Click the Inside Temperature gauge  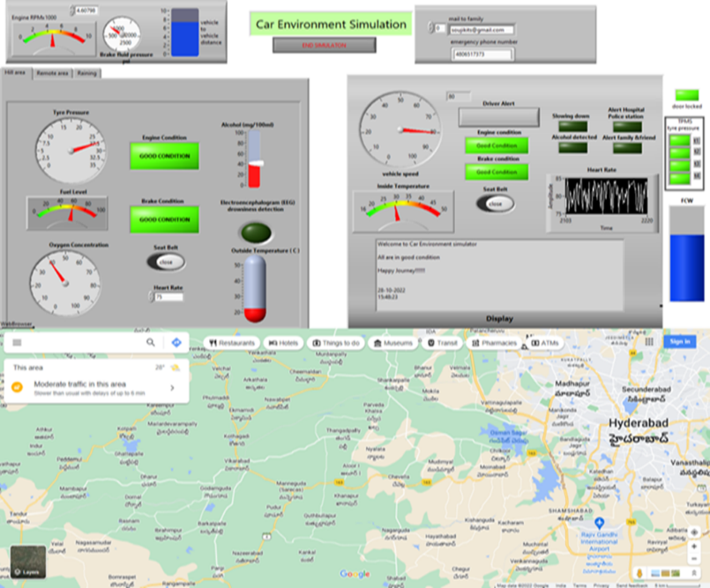point(403,212)
